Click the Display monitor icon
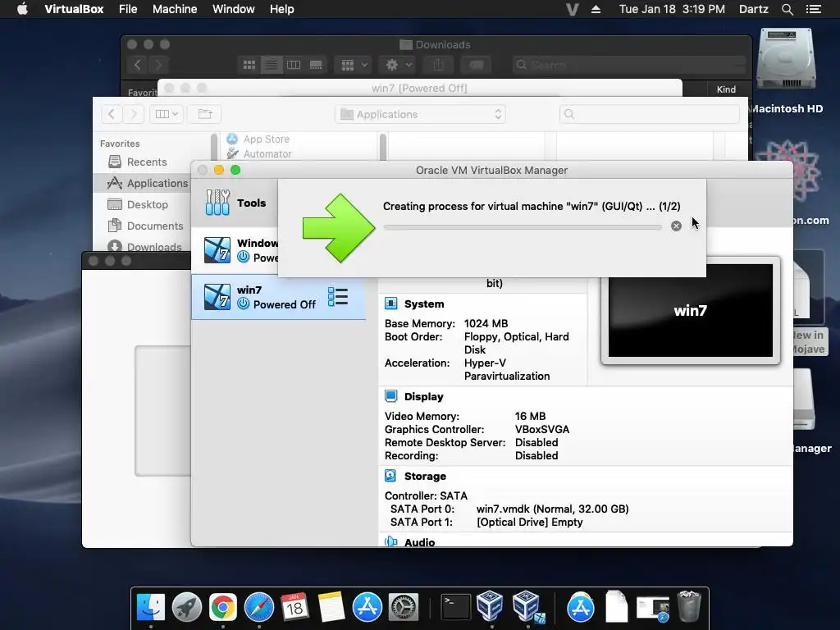This screenshot has height=630, width=840. click(391, 396)
